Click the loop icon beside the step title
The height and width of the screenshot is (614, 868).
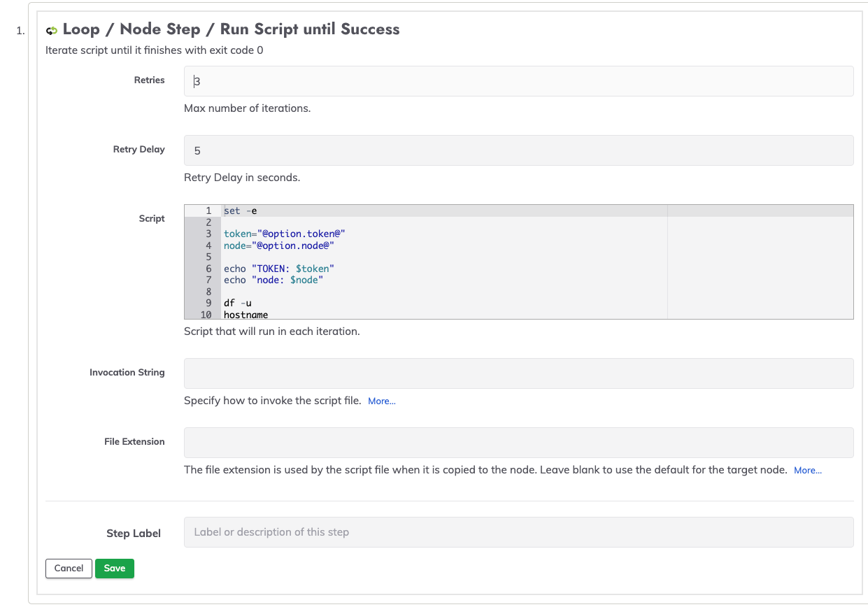[52, 30]
